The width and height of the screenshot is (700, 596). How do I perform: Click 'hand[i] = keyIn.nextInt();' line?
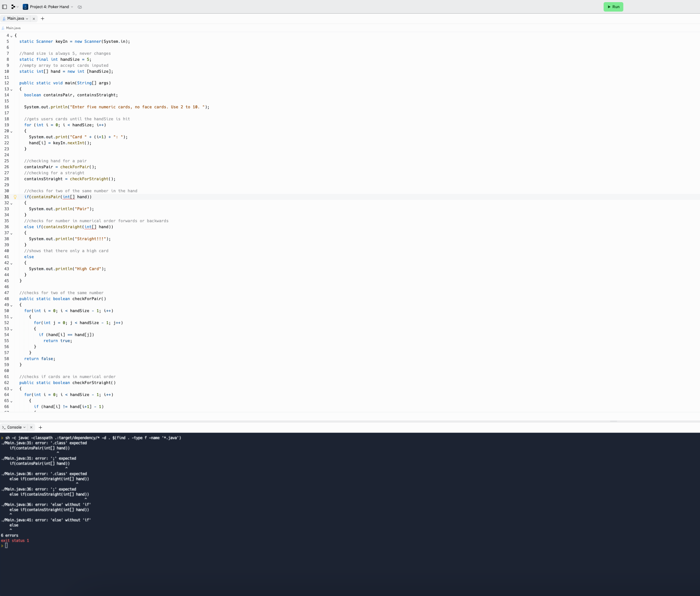(60, 143)
